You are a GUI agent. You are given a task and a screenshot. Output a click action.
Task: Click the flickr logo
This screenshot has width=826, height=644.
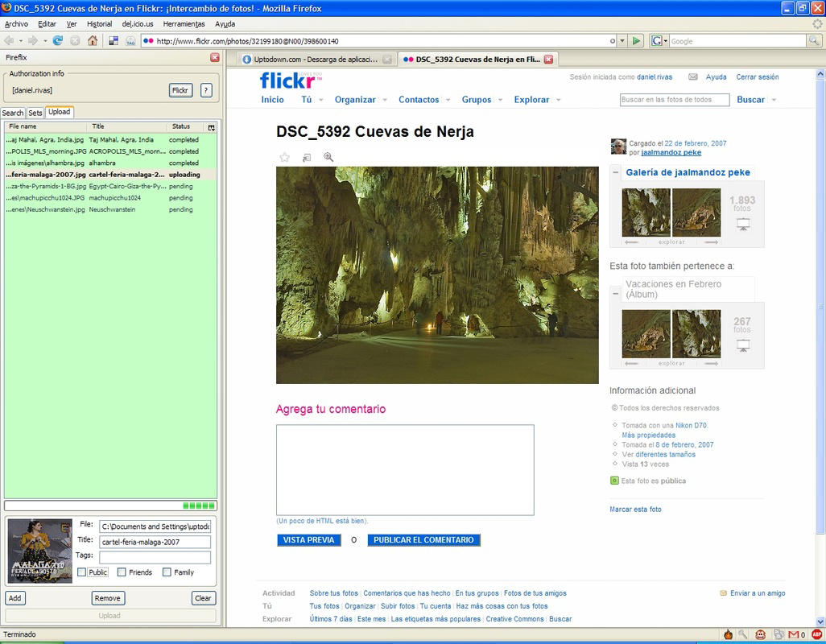(x=291, y=80)
